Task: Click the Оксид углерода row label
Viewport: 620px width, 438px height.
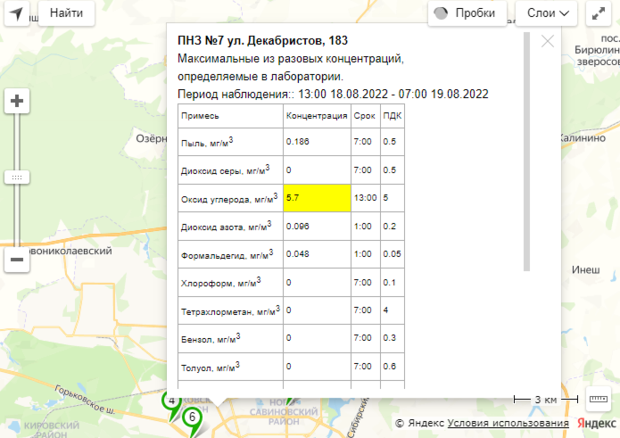Action: (x=229, y=198)
